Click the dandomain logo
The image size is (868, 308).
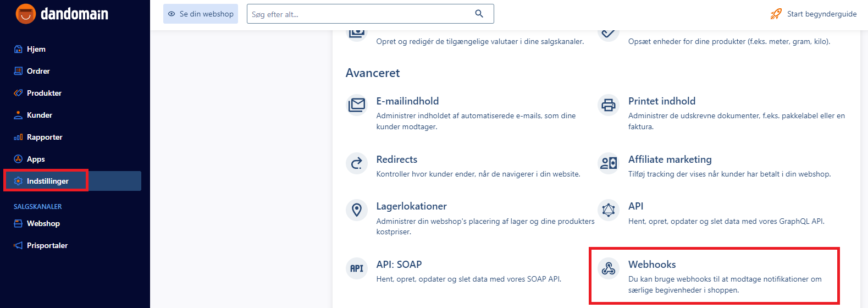pos(62,14)
